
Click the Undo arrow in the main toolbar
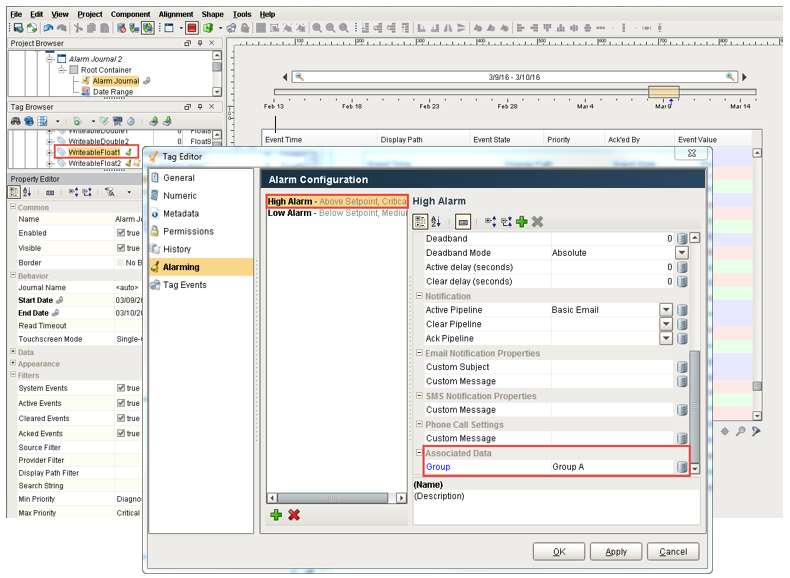click(48, 28)
